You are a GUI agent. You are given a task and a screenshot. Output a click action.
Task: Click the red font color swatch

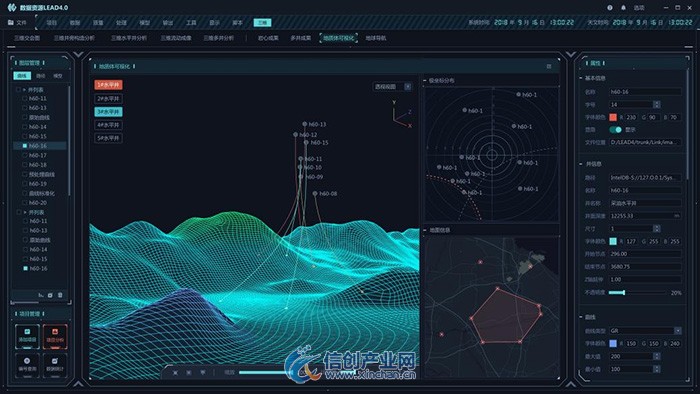613,117
